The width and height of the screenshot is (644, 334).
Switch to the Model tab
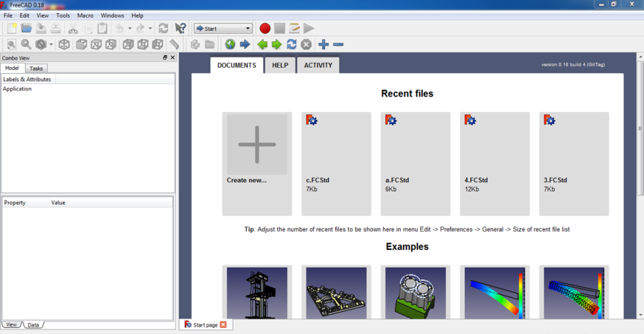pos(12,68)
